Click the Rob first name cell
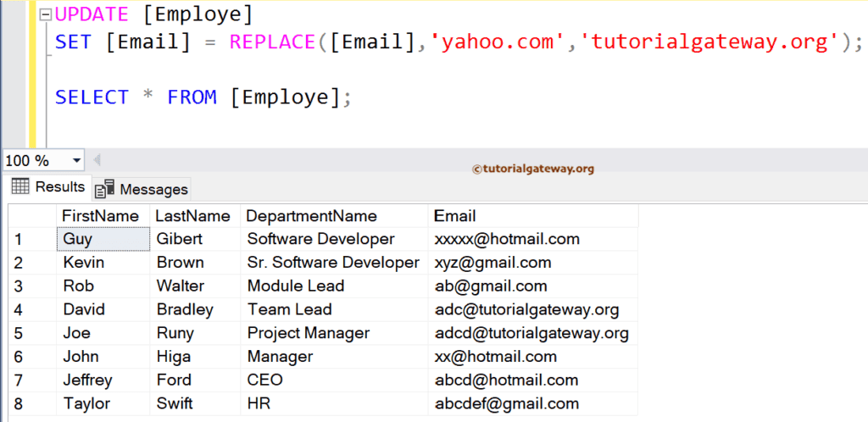Image resolution: width=868 pixels, height=422 pixels. pos(103,286)
